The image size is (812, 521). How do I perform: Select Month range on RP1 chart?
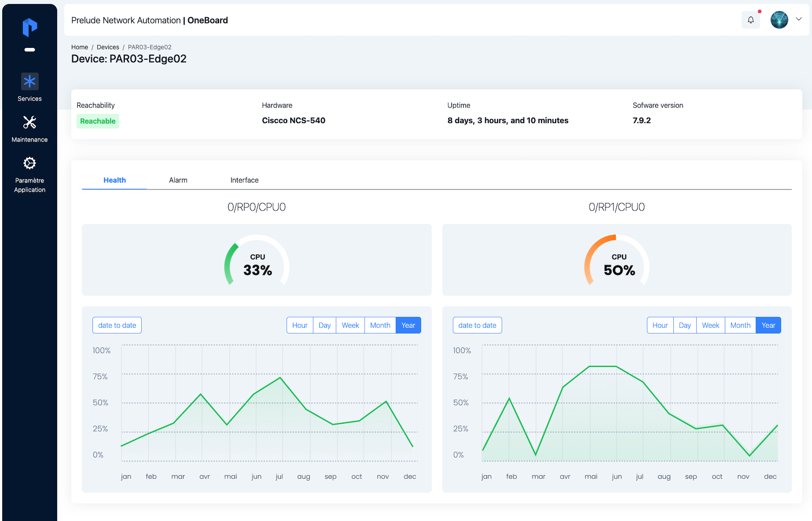point(740,325)
